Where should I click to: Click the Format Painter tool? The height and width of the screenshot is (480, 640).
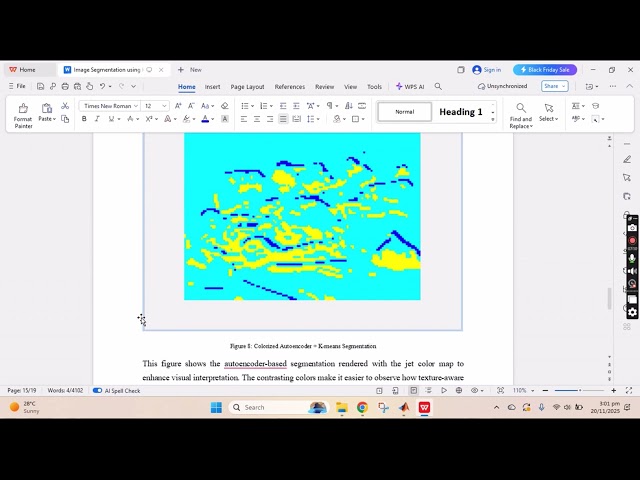23,116
